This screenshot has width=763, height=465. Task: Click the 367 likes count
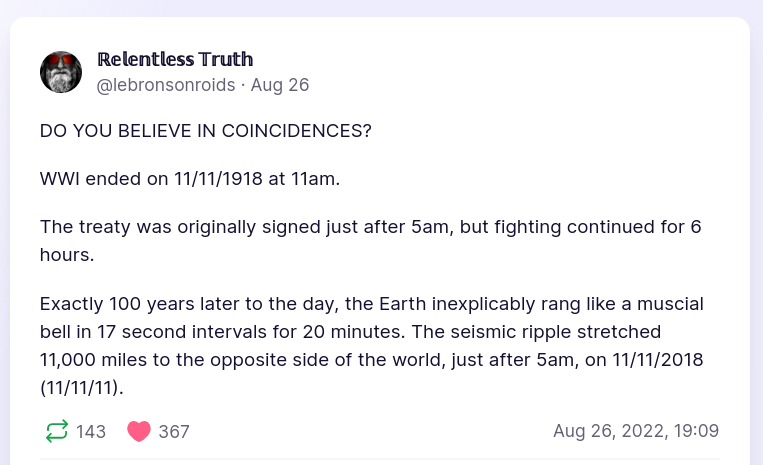click(x=174, y=432)
